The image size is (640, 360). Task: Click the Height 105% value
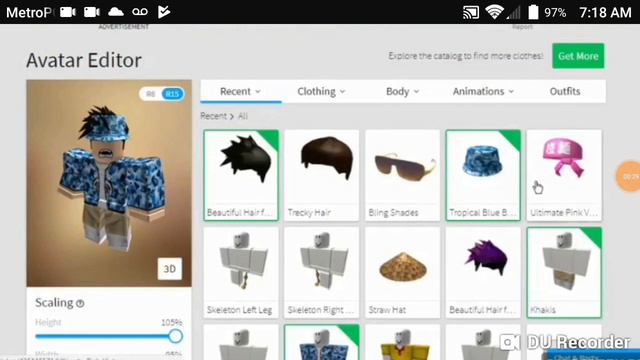click(171, 322)
